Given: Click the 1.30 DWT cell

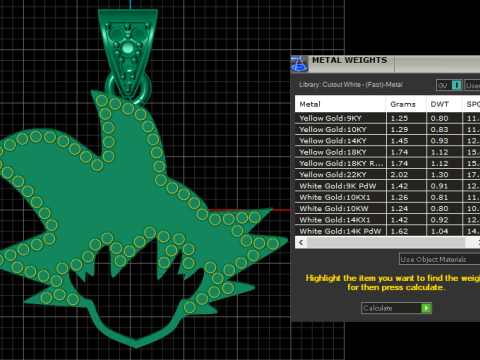Looking at the screenshot, I should (444, 174).
